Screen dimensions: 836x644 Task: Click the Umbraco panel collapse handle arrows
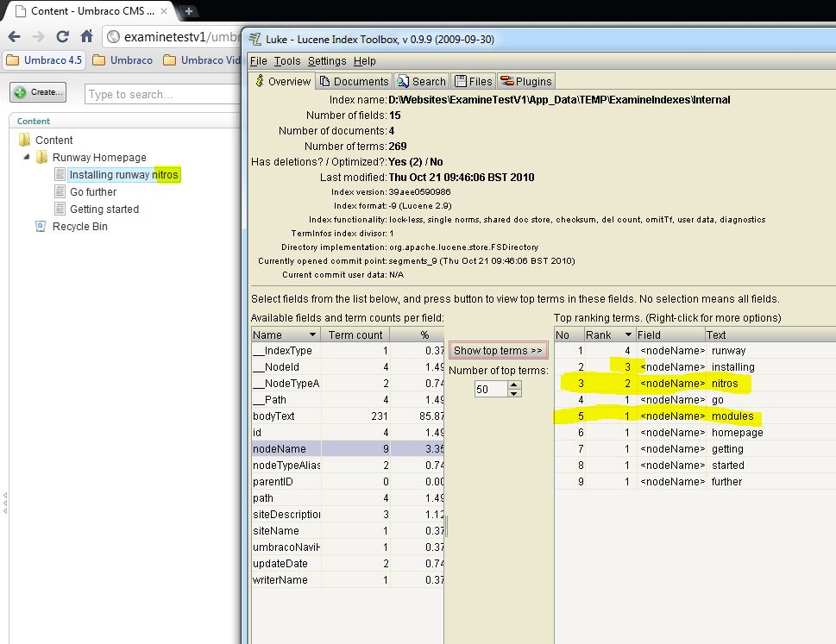pyautogui.click(x=5, y=503)
